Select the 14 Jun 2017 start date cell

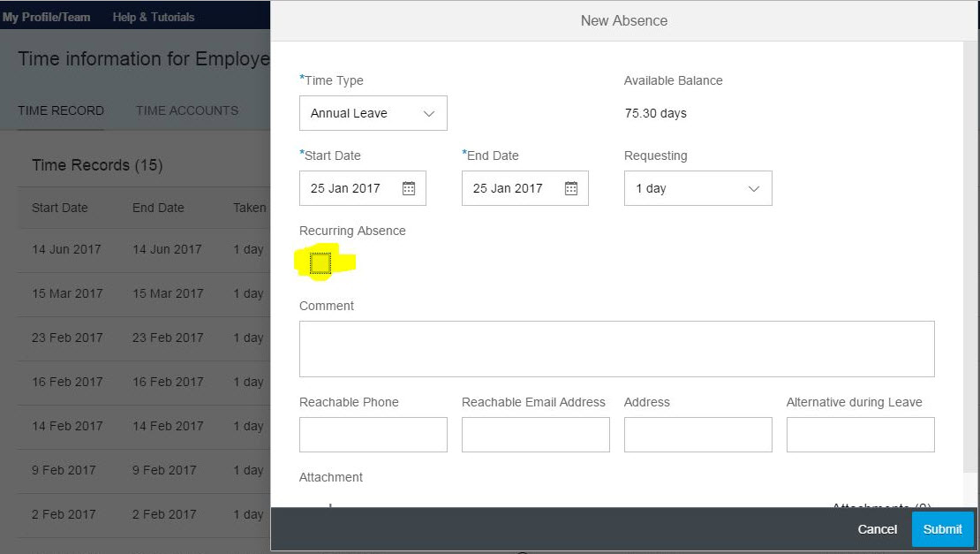point(66,249)
